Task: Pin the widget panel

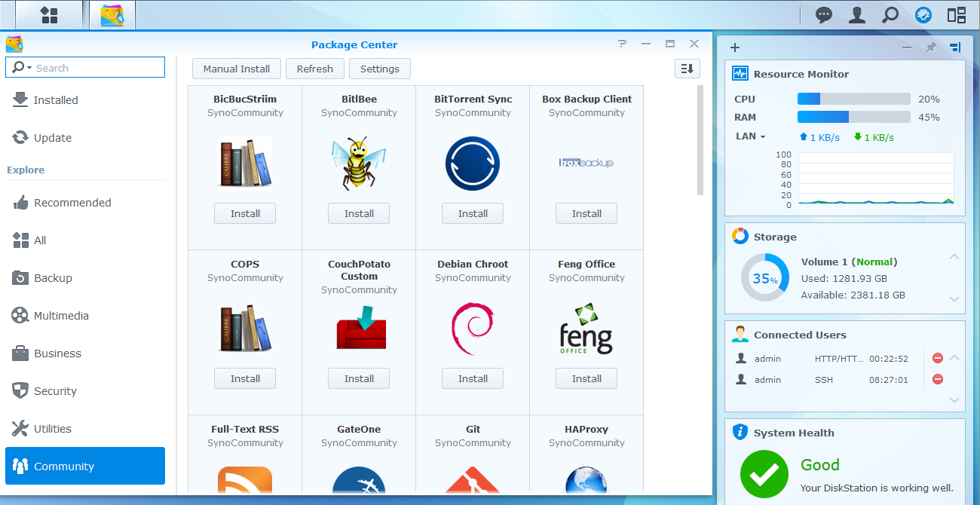Action: click(931, 47)
